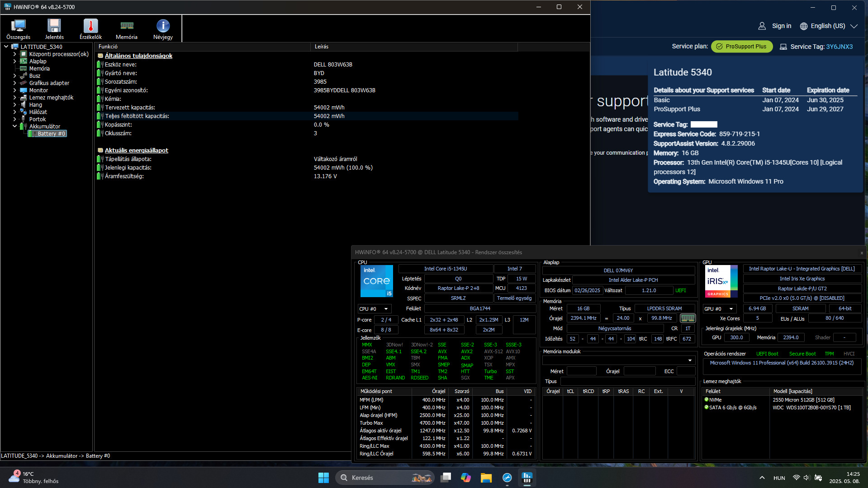Show hidden tray icons chevron
This screenshot has height=488, width=868.
click(762, 478)
